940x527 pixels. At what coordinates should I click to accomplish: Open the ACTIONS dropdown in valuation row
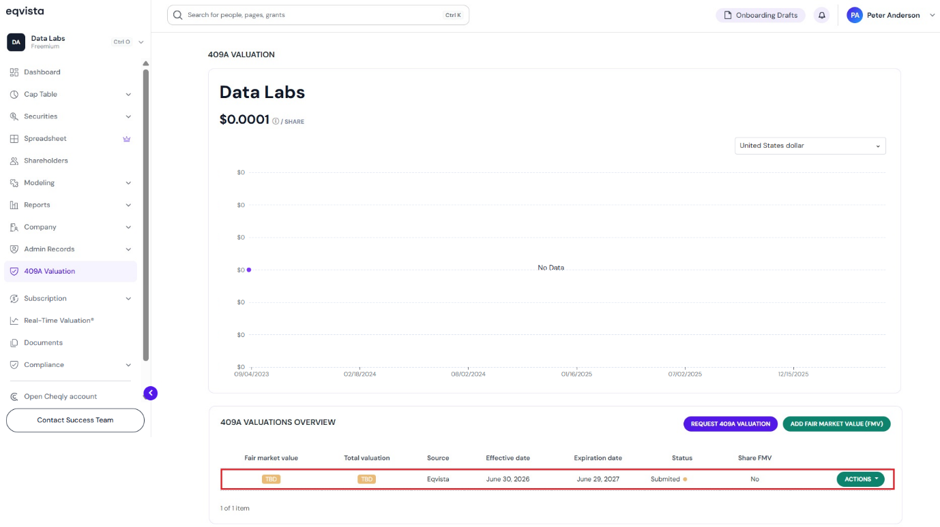coord(860,479)
